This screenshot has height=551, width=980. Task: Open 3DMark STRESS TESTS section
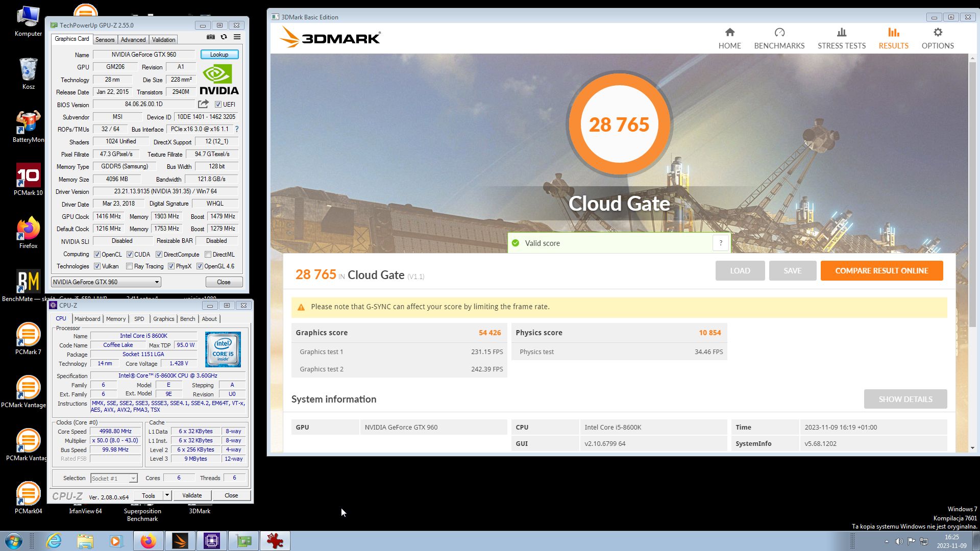pyautogui.click(x=842, y=39)
